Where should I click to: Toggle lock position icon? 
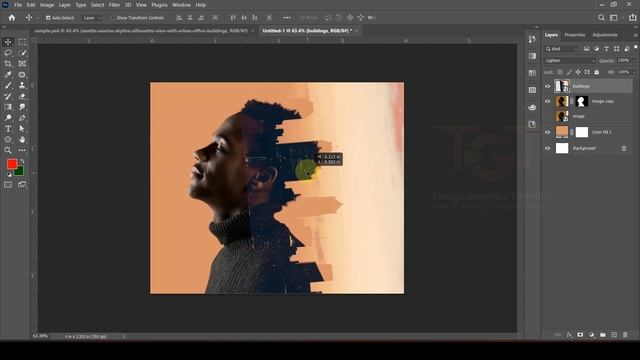(578, 72)
